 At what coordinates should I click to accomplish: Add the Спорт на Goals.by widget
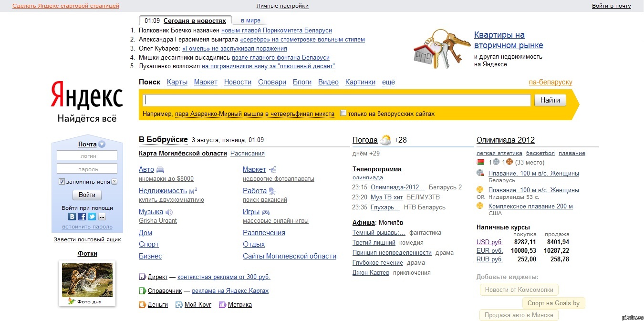[554, 303]
